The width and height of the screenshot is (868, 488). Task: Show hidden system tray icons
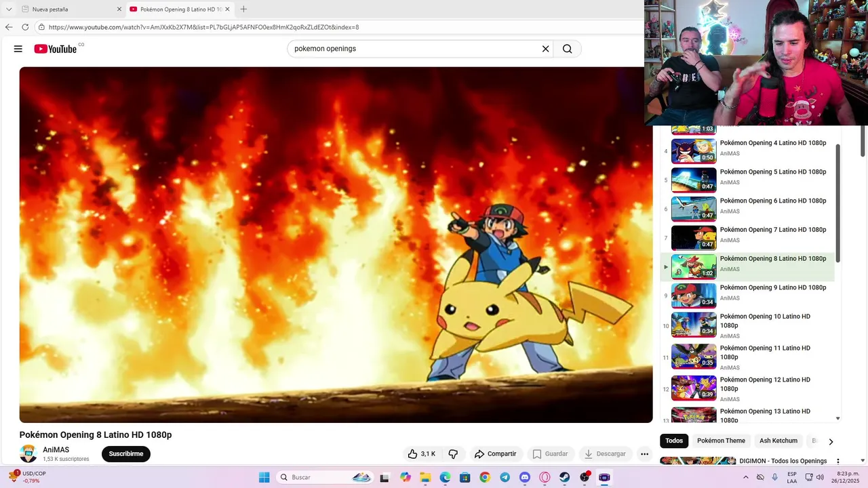[746, 477]
